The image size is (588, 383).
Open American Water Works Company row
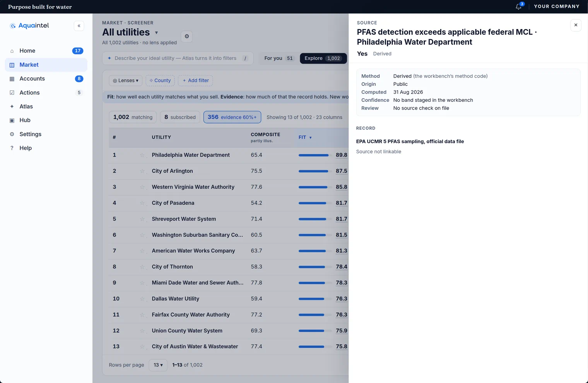(x=193, y=251)
